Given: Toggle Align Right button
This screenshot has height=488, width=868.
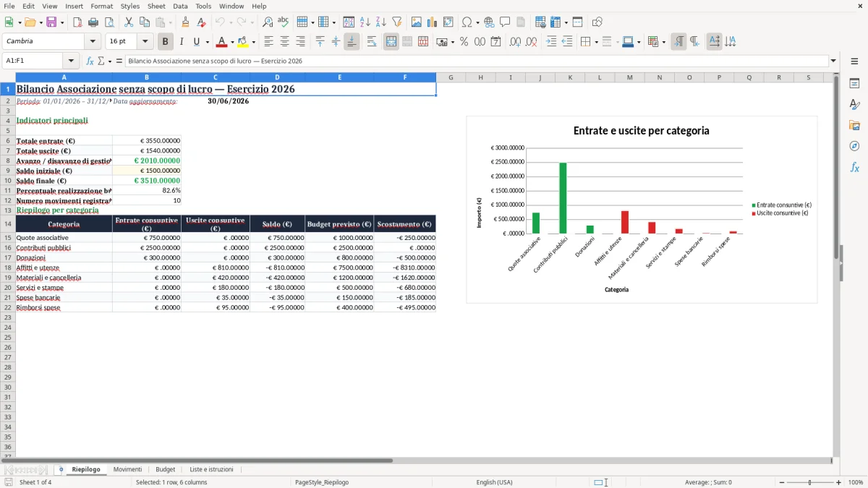Looking at the screenshot, I should 301,42.
